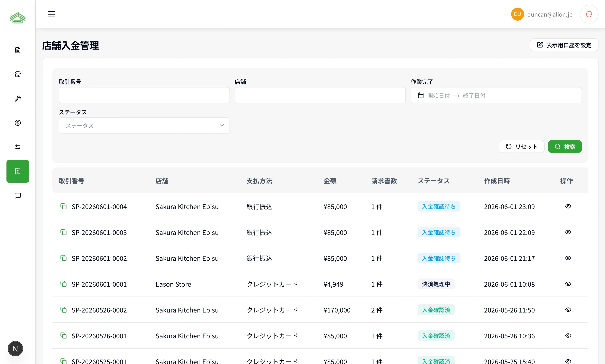Click the 取引番号 column header
Screen dimensions: 605x364
(71, 181)
